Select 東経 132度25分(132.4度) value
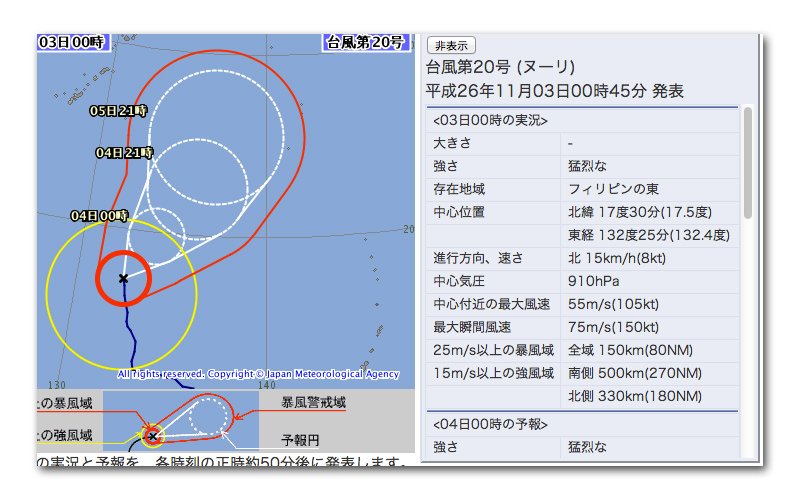 649,235
